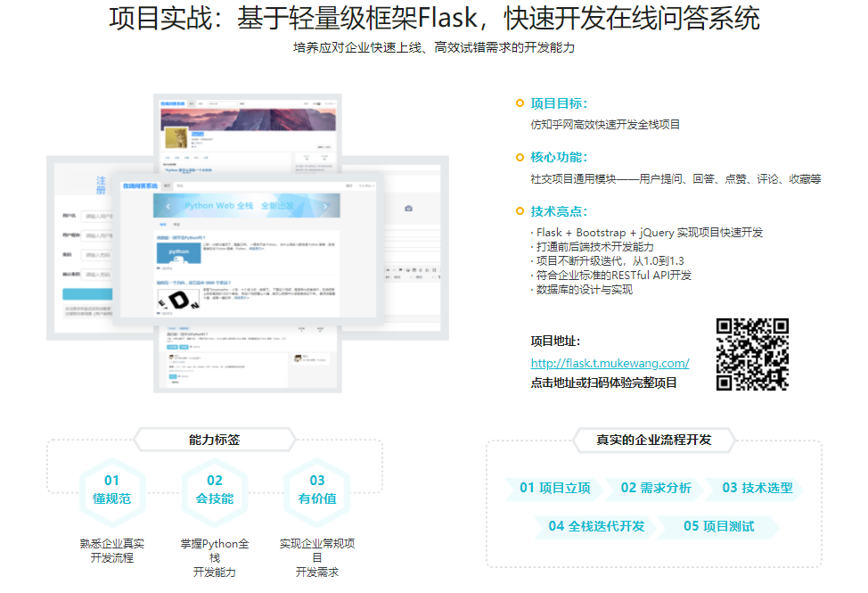This screenshot has height=593, width=868.
Task: Click the orange bullet beside 项目目标
Action: (x=520, y=103)
